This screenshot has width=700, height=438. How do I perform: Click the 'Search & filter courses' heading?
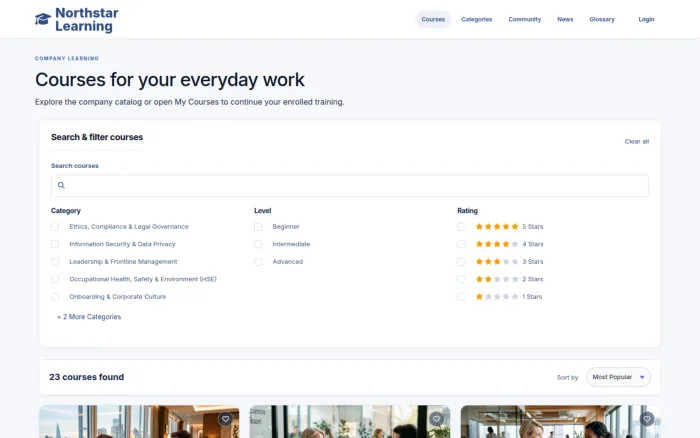pyautogui.click(x=97, y=137)
